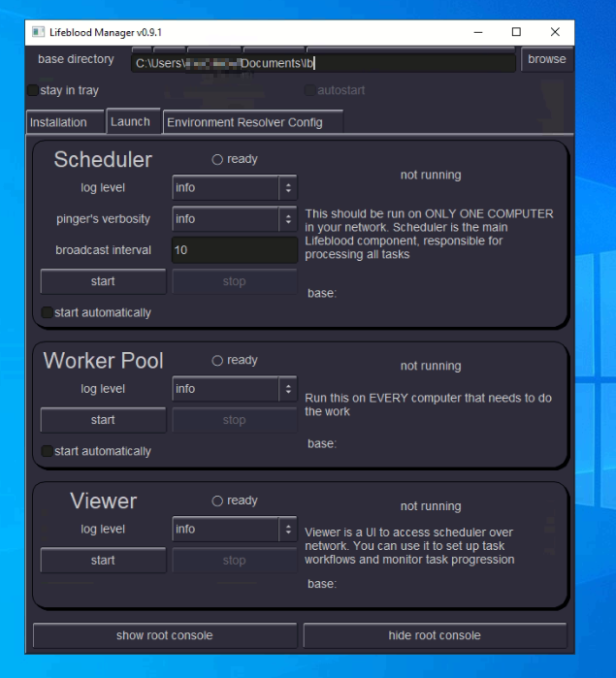Click the base directory path field
Screen dimensions: 616x678
click(323, 63)
